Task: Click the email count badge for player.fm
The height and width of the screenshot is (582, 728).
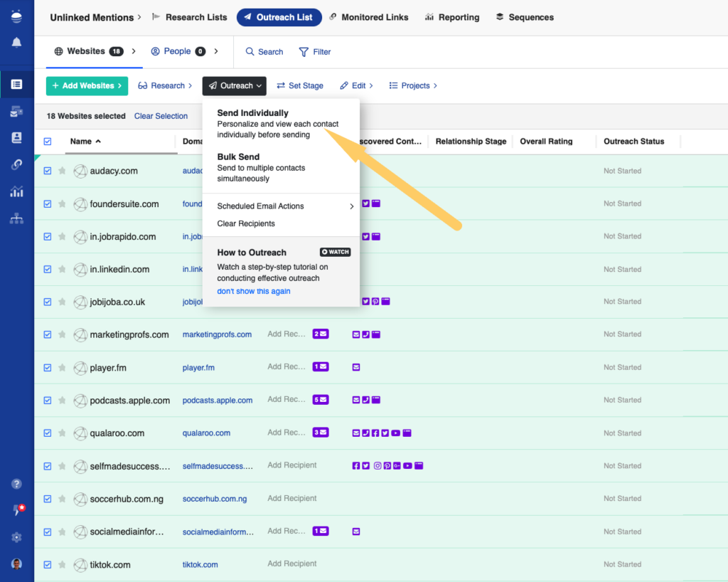Action: point(321,367)
